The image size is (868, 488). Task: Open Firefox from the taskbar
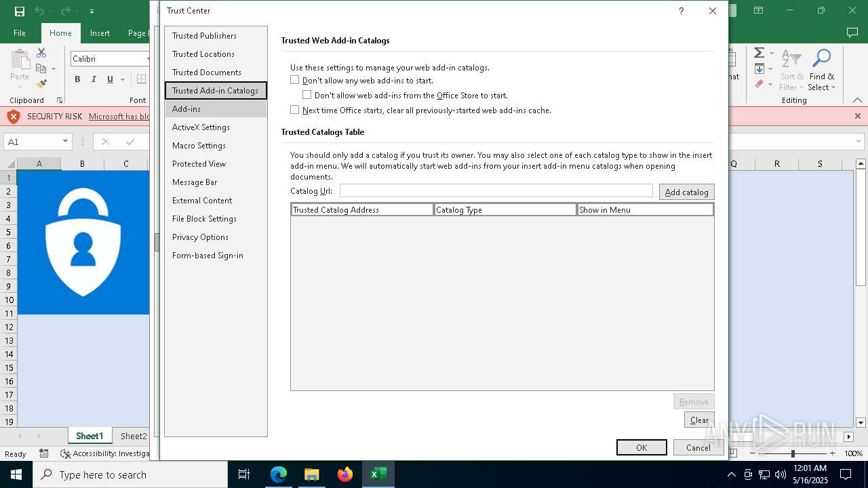click(345, 474)
